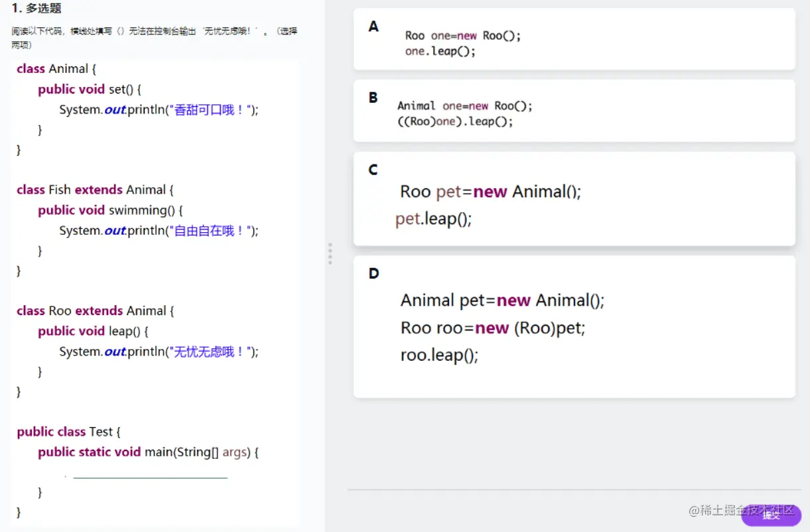The width and height of the screenshot is (810, 532).
Task: Click the 'class Animal {' code line
Action: pyautogui.click(x=56, y=69)
